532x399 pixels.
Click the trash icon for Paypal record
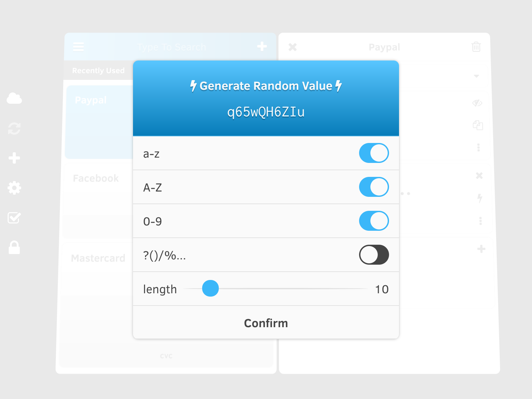pos(476,47)
